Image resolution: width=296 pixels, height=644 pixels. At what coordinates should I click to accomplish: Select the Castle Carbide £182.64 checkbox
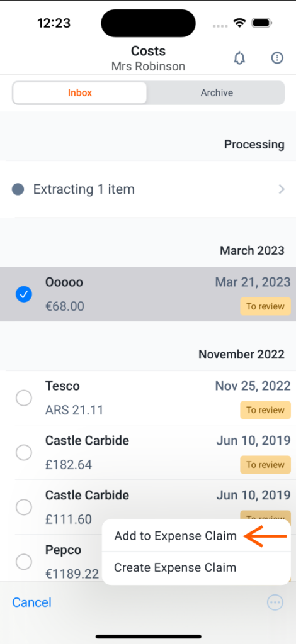(x=24, y=453)
